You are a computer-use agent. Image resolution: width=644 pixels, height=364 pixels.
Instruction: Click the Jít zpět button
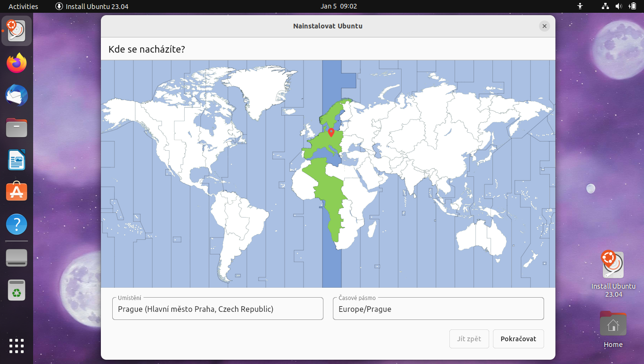pyautogui.click(x=469, y=339)
